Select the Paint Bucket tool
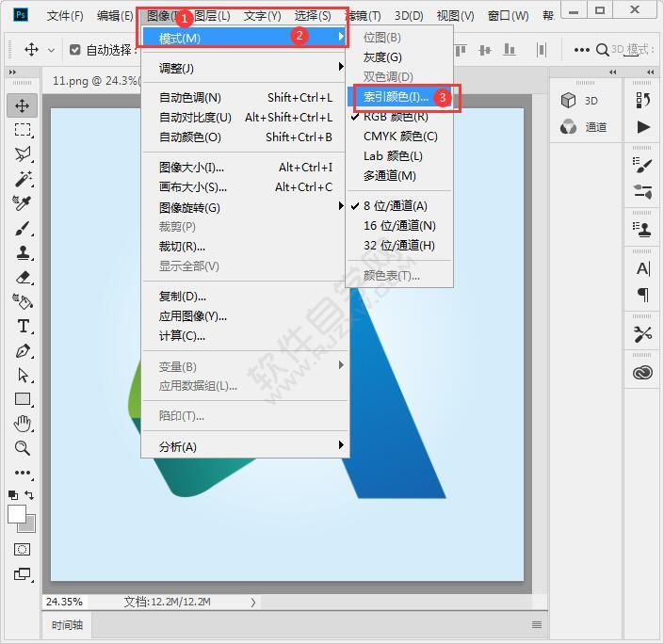This screenshot has width=664, height=644. pyautogui.click(x=23, y=302)
